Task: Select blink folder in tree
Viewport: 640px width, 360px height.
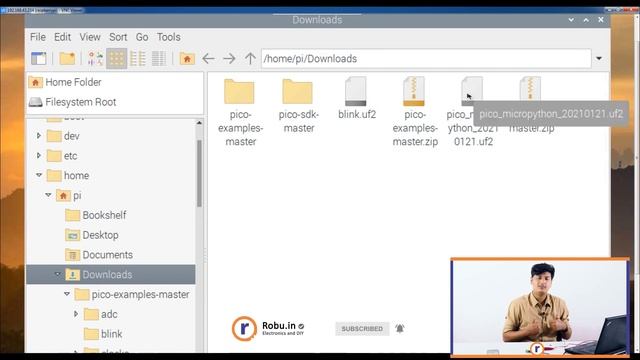Action: tap(103, 334)
